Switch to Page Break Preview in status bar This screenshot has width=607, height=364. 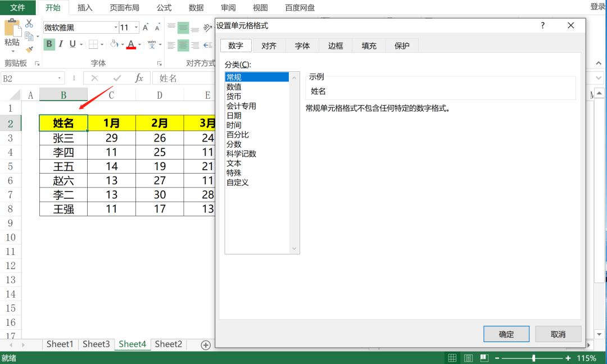pyautogui.click(x=484, y=358)
